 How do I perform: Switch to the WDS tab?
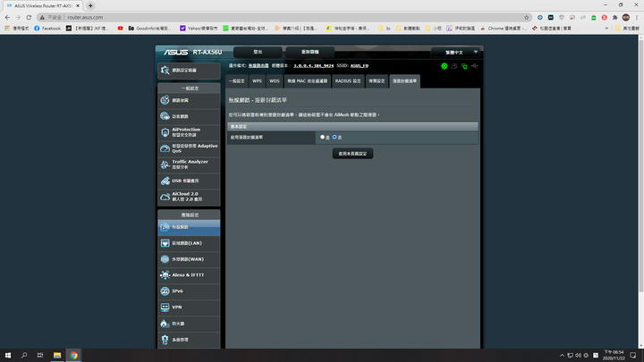pyautogui.click(x=275, y=81)
